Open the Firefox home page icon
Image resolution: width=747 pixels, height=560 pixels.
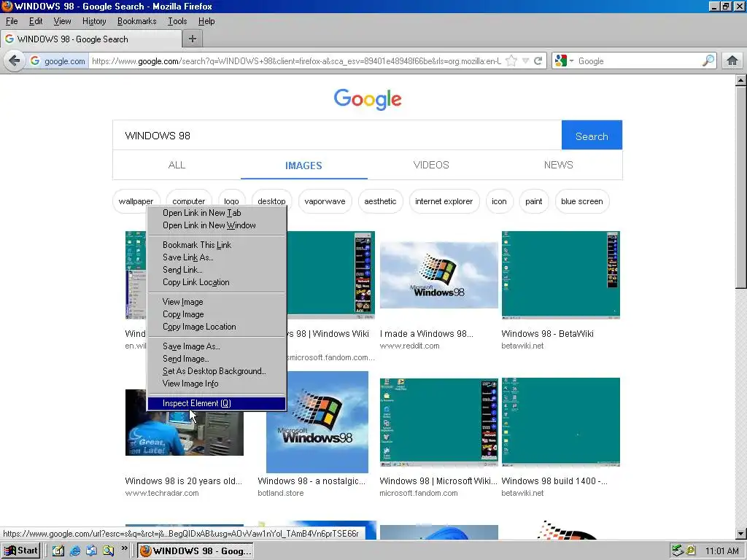(x=732, y=61)
